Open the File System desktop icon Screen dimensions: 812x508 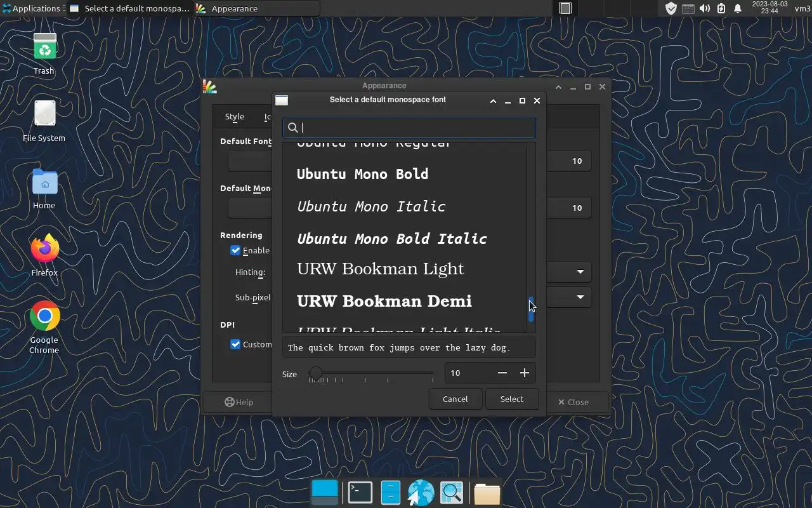point(44,121)
